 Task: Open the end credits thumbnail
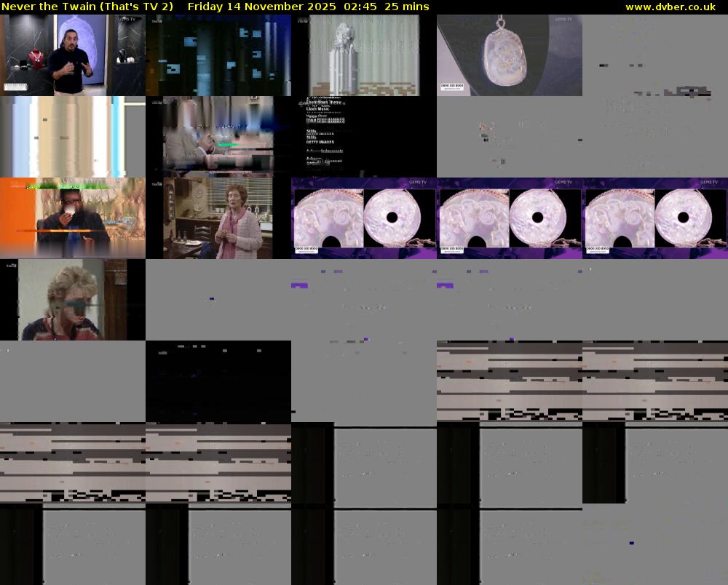364,137
